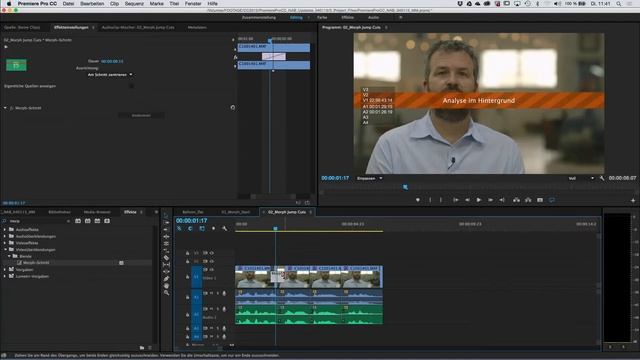Add a marker in Program monitor
The height and width of the screenshot is (360, 640).
tap(418, 200)
